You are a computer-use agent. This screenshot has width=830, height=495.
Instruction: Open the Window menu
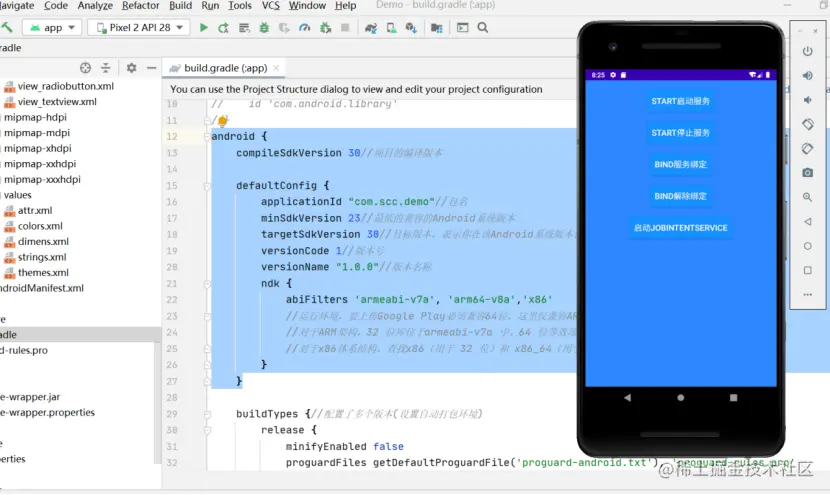(x=307, y=5)
